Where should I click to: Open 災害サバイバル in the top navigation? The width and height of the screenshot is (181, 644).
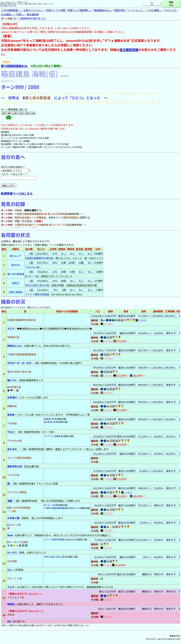[x=32, y=10]
